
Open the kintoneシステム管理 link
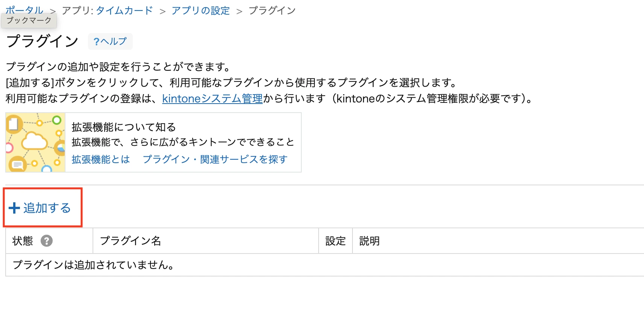pos(213,99)
